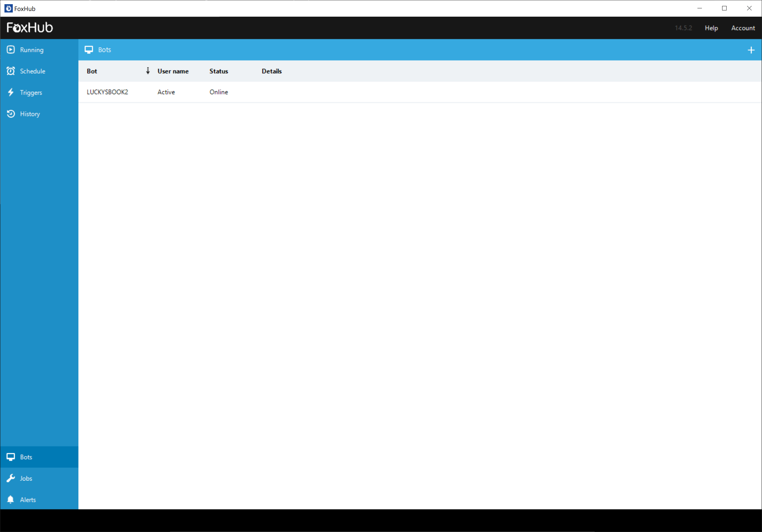762x532 pixels.
Task: Toggle Online status indicator for LUCKYSBOOK2
Action: (219, 92)
